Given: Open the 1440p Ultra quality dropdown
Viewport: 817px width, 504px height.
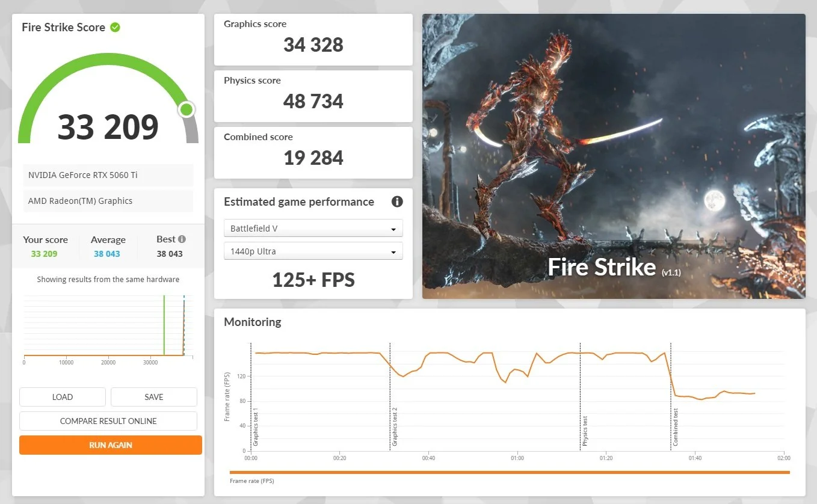Looking at the screenshot, I should 313,251.
